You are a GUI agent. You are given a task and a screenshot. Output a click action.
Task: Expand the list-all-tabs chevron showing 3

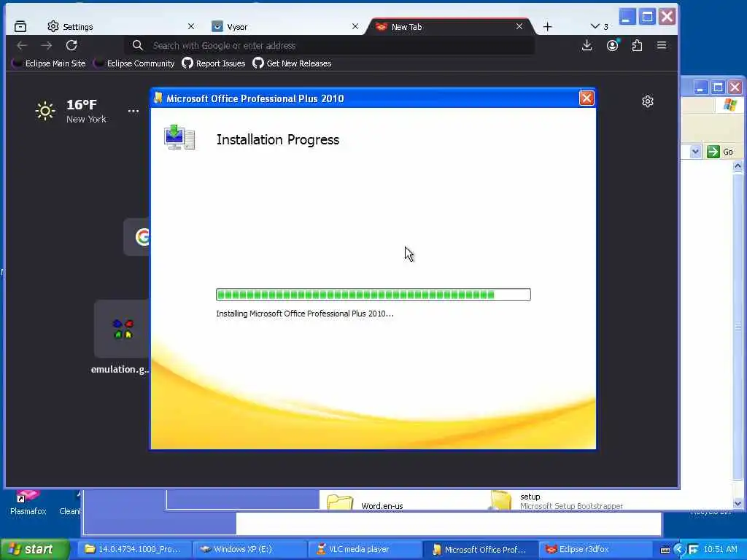click(600, 27)
